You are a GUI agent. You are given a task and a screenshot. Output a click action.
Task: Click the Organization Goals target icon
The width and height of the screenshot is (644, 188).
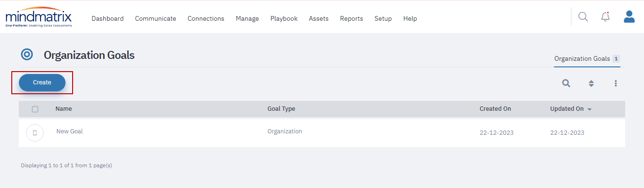(x=27, y=55)
